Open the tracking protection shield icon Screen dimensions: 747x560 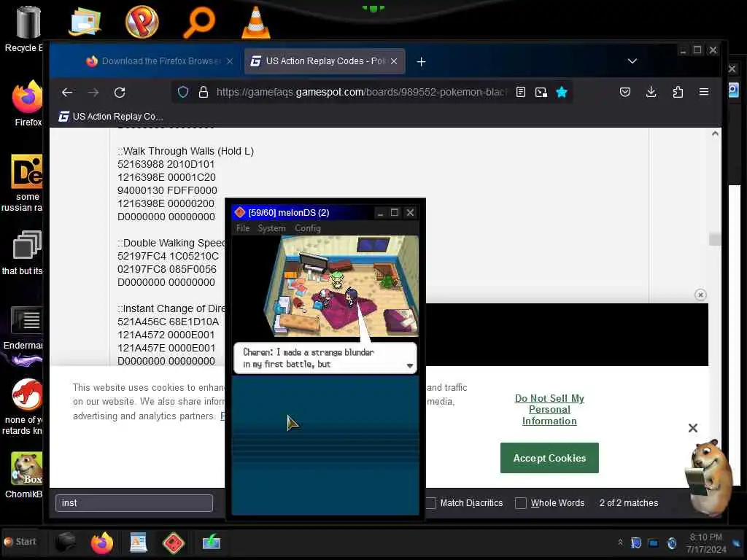pyautogui.click(x=183, y=92)
